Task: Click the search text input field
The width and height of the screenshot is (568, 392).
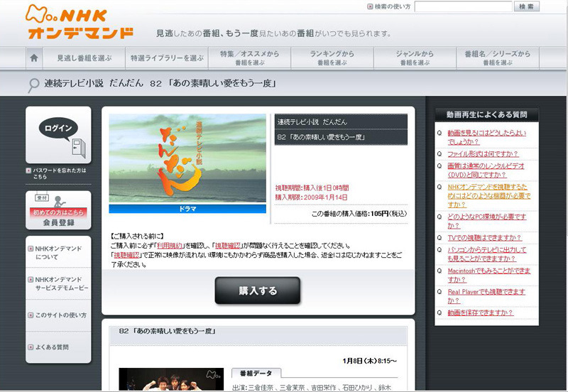Action: tap(464, 6)
